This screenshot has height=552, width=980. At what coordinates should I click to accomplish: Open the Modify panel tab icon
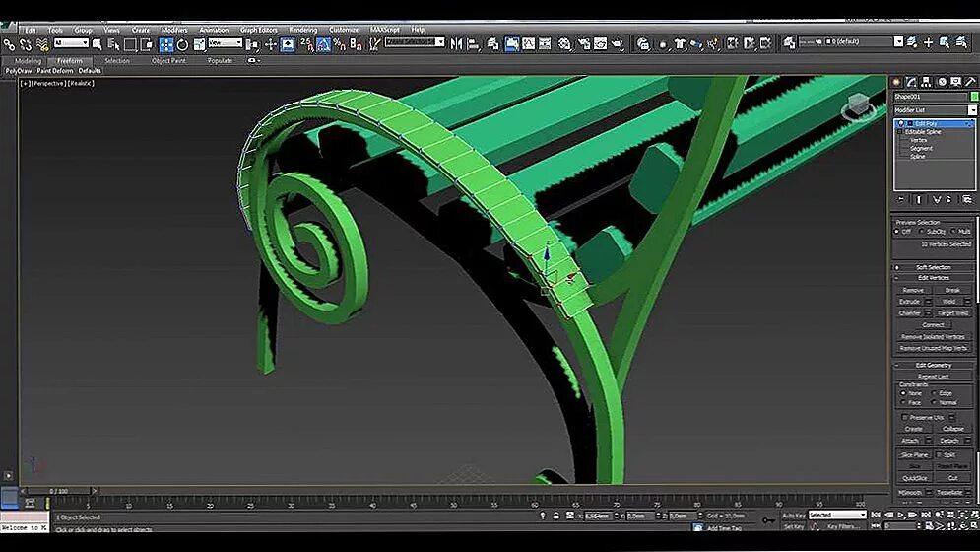point(911,82)
